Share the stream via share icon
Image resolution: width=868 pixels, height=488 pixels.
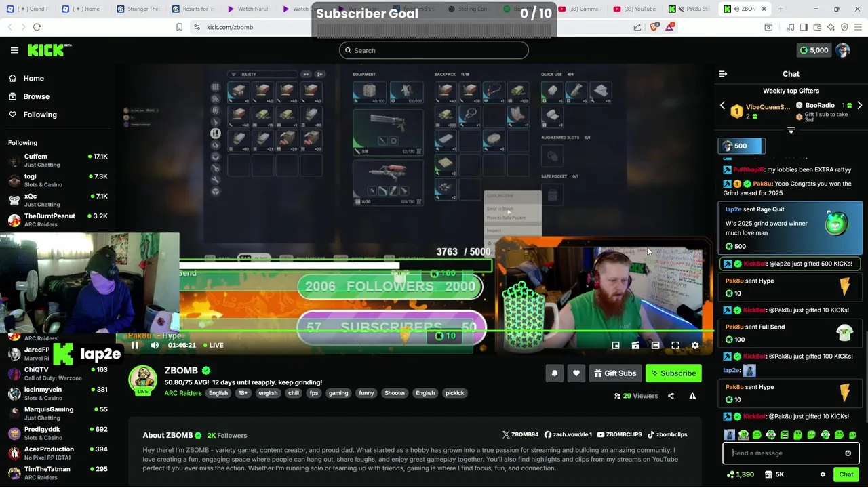(x=671, y=396)
